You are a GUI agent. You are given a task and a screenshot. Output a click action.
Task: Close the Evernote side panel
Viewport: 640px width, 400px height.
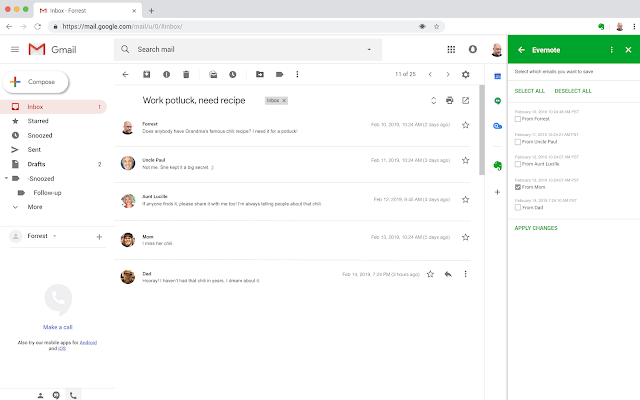click(629, 50)
